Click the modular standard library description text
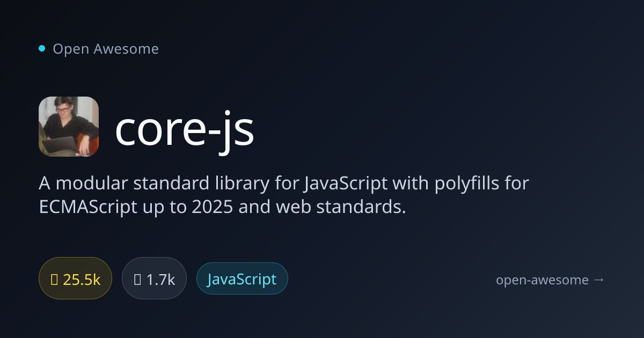This screenshot has width=644, height=338. (x=284, y=195)
